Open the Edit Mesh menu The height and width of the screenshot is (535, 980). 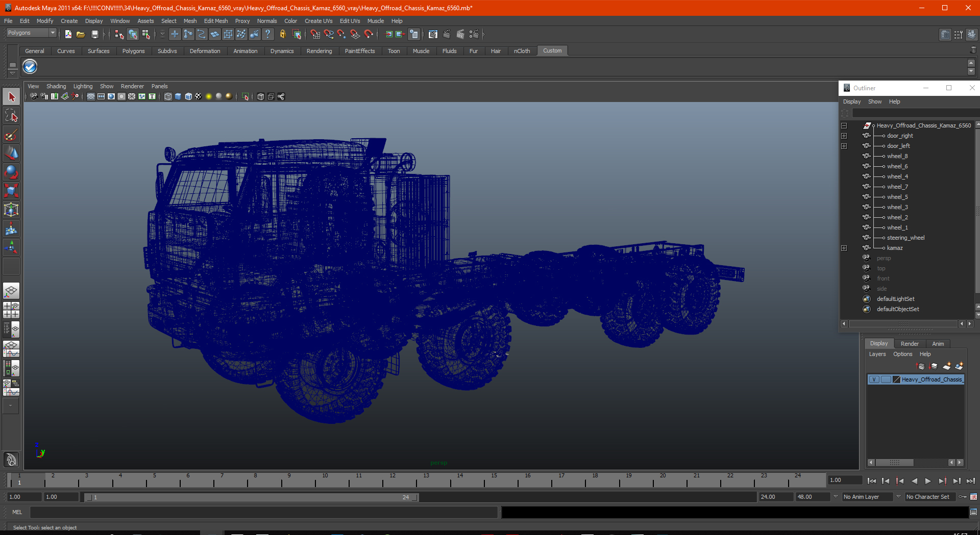[x=216, y=21]
